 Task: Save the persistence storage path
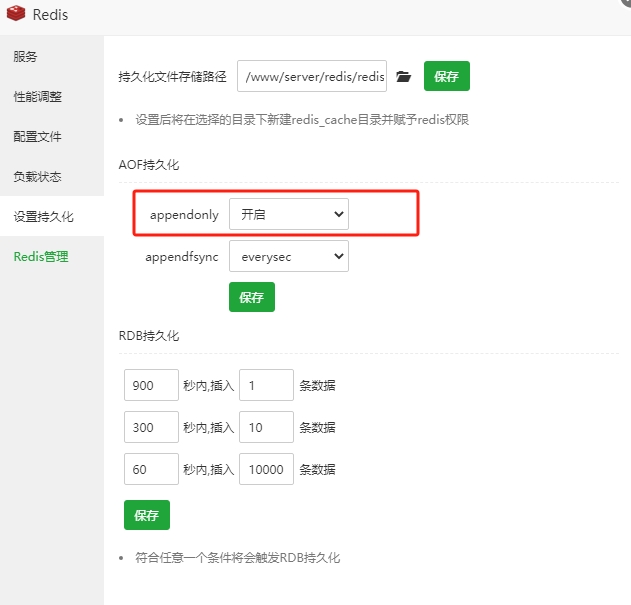[447, 76]
